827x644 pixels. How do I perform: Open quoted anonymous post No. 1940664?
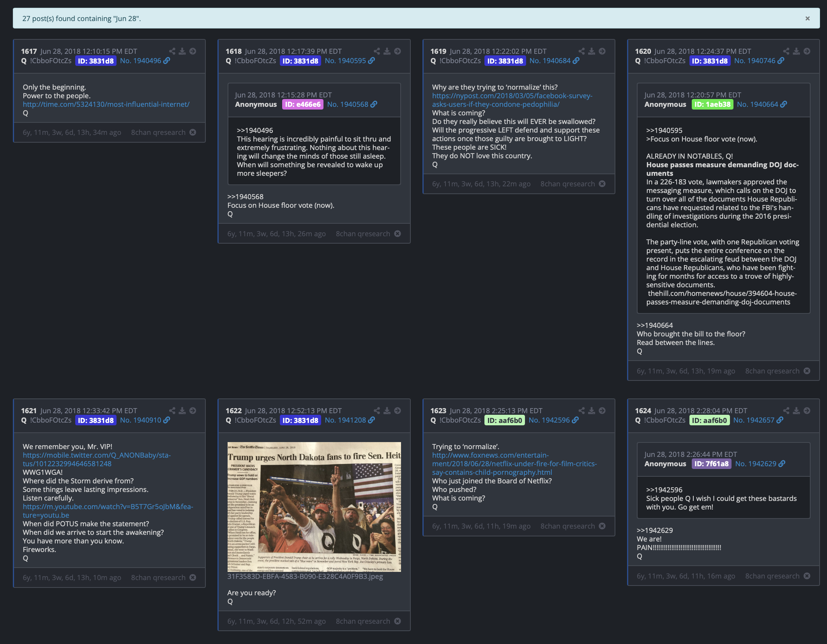[762, 104]
